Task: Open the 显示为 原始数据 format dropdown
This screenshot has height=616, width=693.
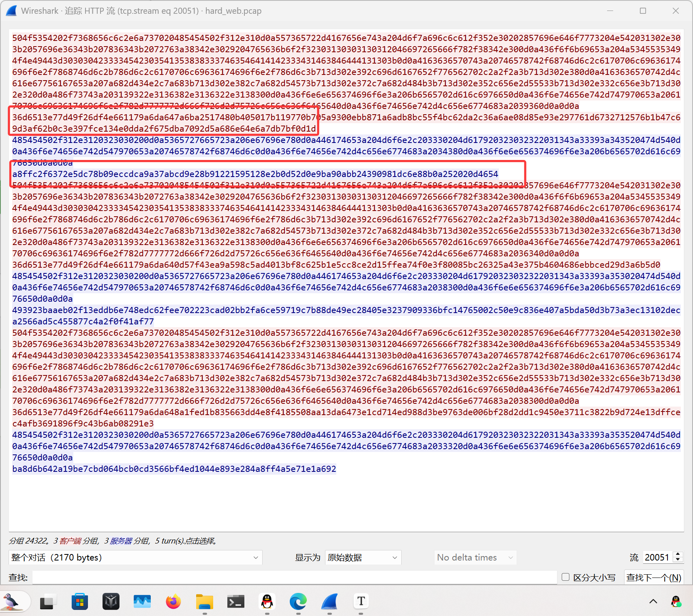Action: tap(363, 557)
